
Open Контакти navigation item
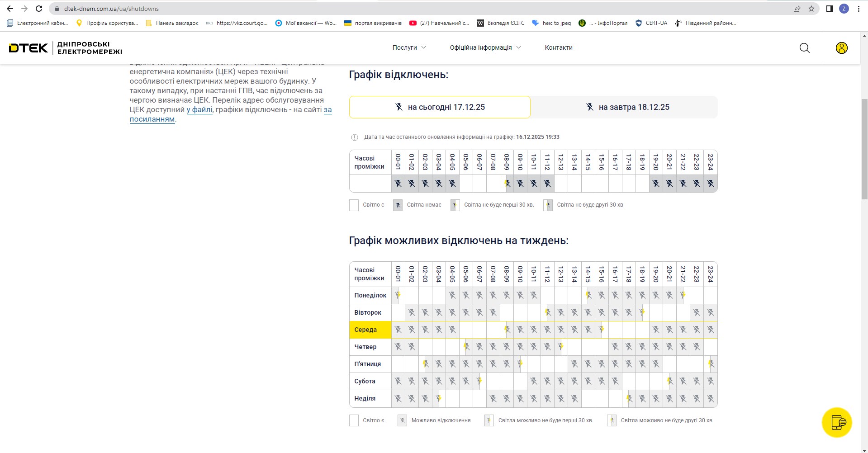click(559, 47)
